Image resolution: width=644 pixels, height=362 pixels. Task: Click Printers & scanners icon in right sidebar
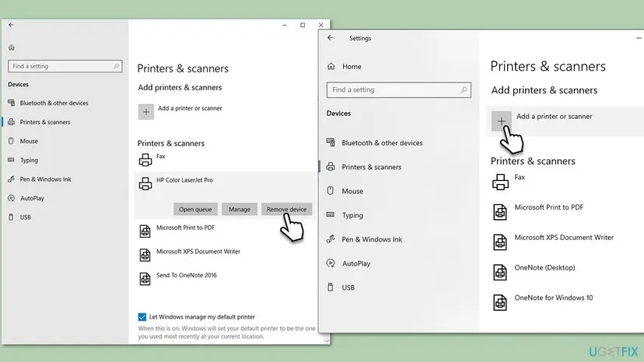coord(331,167)
